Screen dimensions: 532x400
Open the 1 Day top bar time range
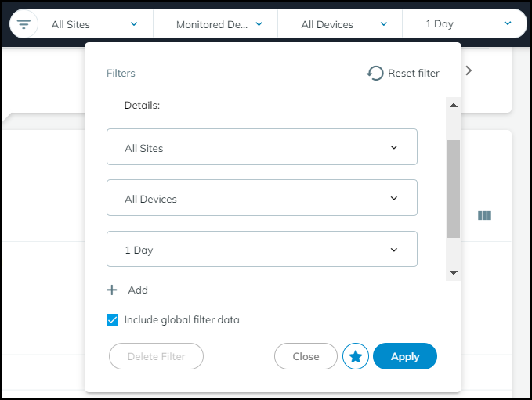pos(464,24)
